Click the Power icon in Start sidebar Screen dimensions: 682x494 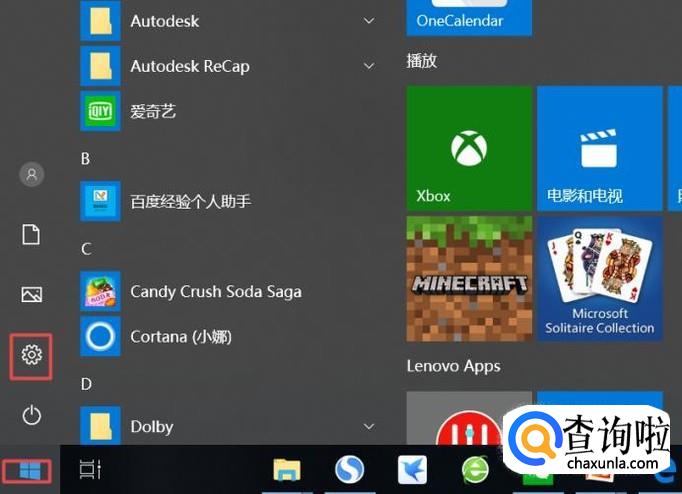pos(31,415)
